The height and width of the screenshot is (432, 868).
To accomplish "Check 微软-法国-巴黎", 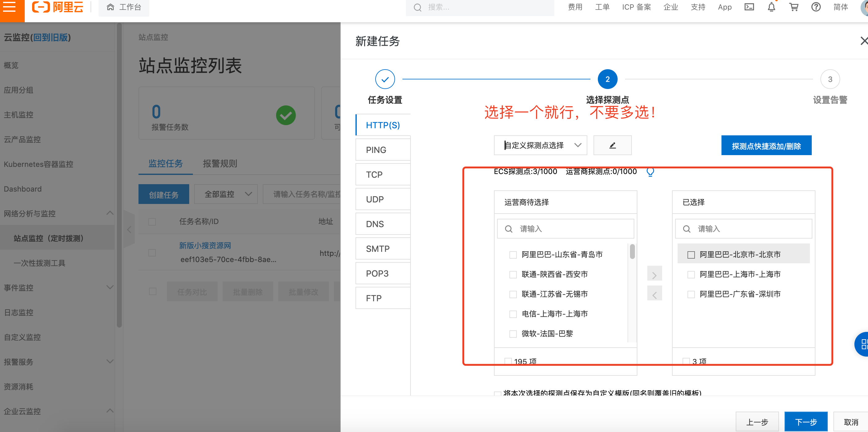I will click(x=513, y=334).
